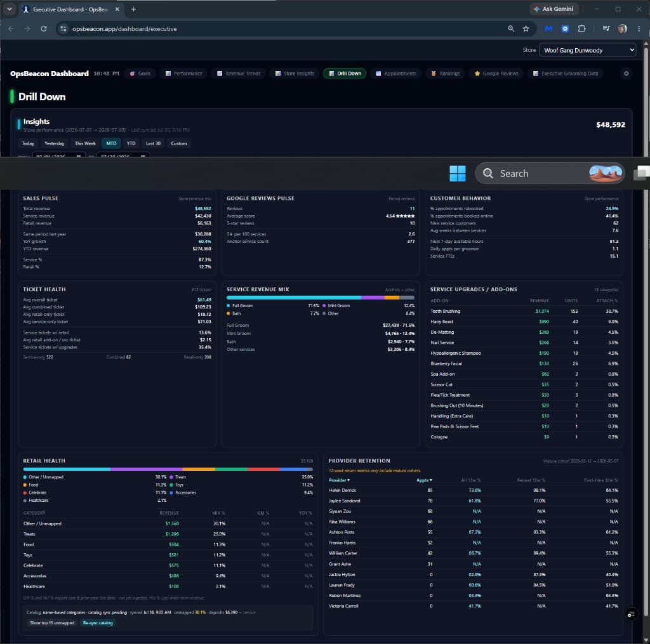650x644 pixels.
Task: Go forward to the next page
Action: tap(27, 29)
